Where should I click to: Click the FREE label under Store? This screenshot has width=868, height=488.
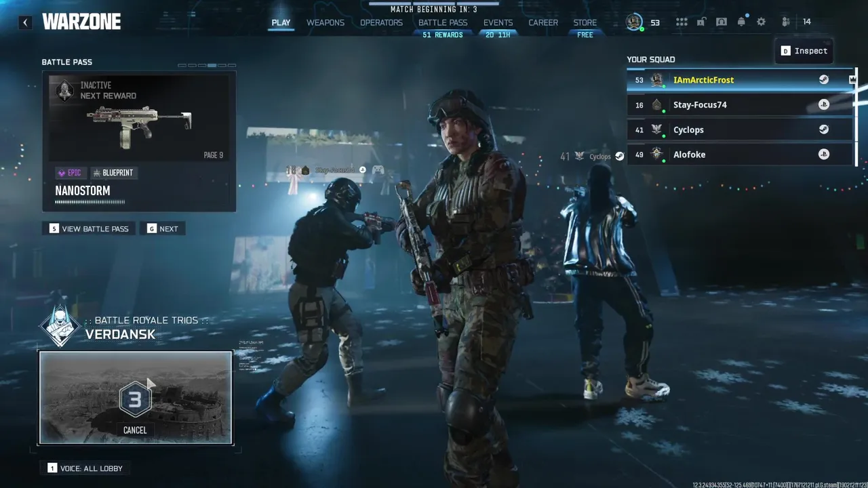click(x=585, y=35)
